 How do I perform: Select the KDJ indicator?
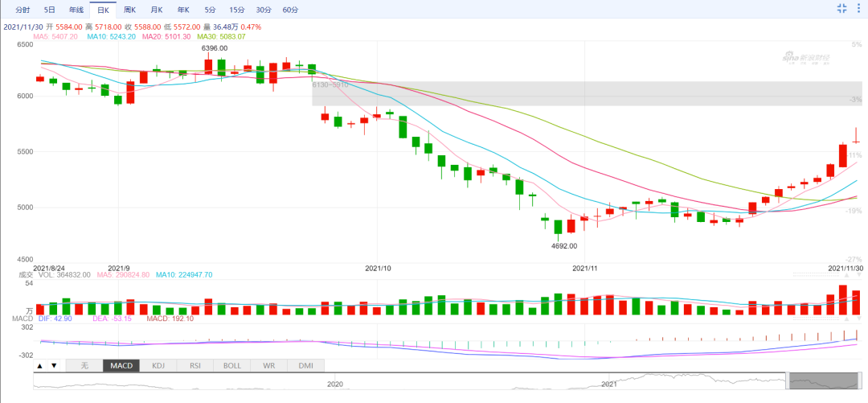158,365
